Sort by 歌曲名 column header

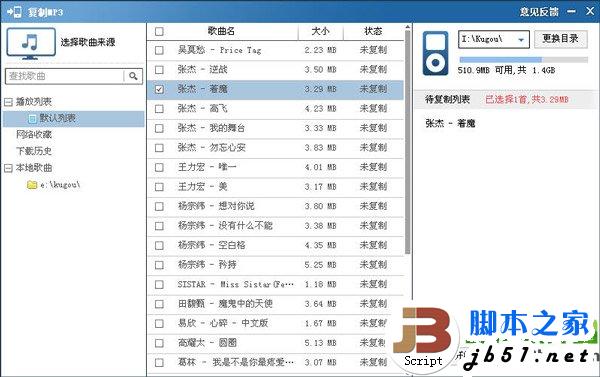click(x=221, y=31)
